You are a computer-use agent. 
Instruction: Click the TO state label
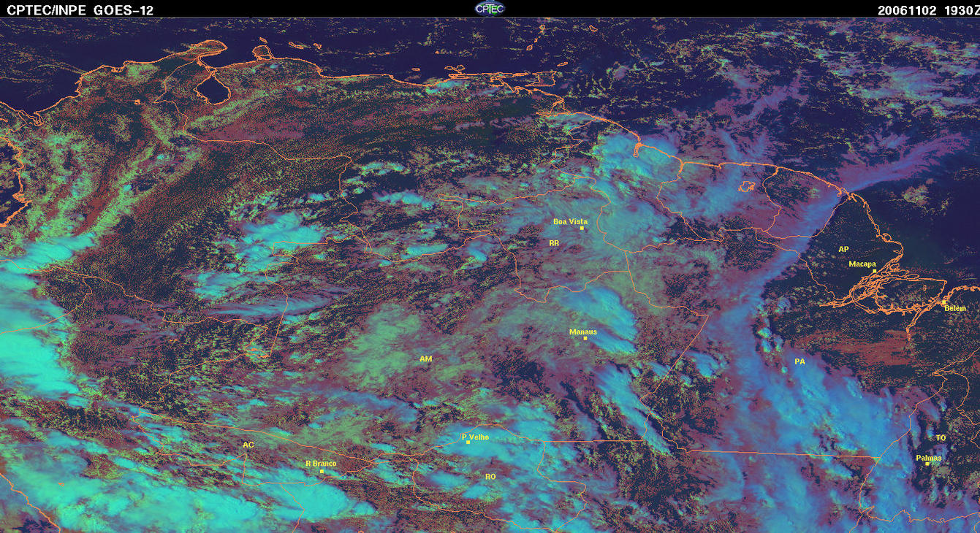941,437
